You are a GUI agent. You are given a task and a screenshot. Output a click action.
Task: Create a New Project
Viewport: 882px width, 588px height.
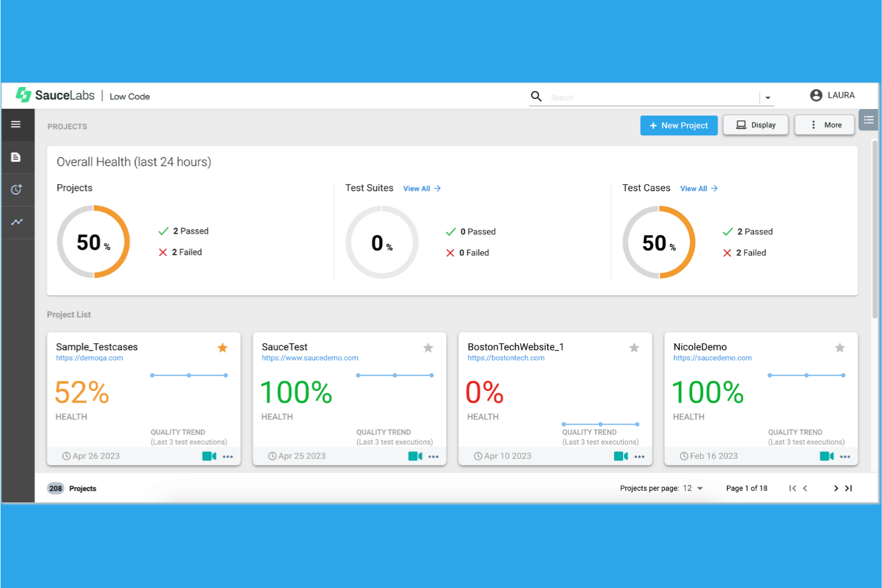(679, 125)
